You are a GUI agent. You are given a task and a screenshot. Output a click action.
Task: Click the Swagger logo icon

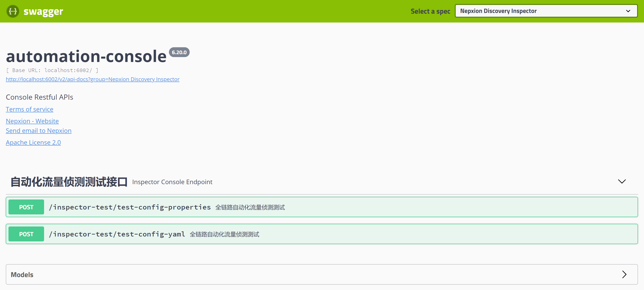[13, 11]
